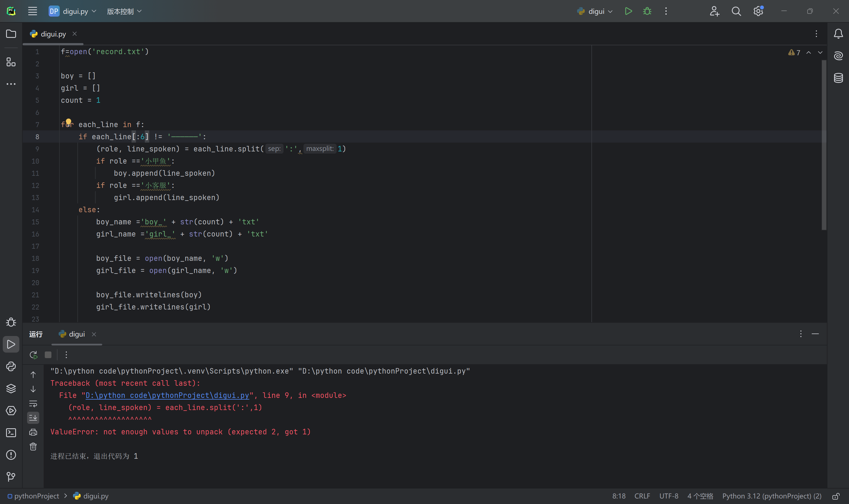This screenshot has height=504, width=849.
Task: Click the 运行 panel label
Action: (x=36, y=335)
